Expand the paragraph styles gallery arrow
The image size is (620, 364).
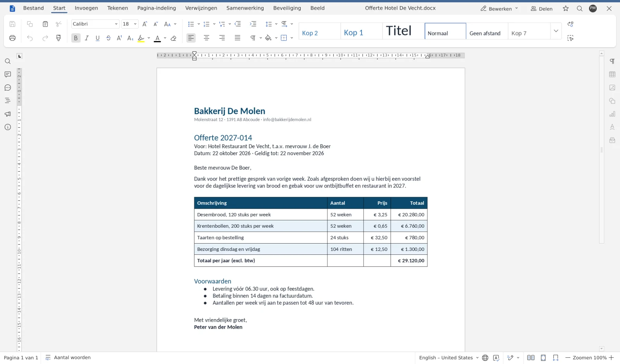pyautogui.click(x=556, y=31)
